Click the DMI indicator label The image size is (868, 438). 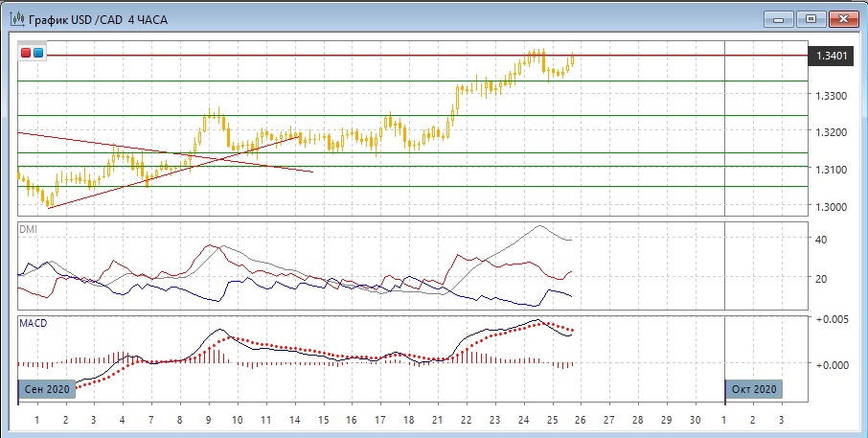point(29,229)
